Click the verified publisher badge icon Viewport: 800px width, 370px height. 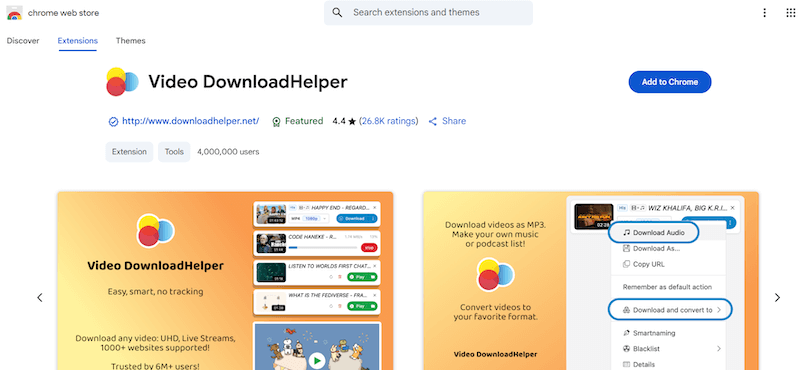point(113,121)
